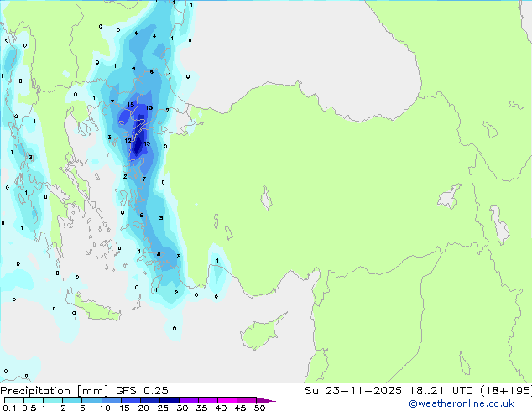This screenshot has width=532, height=411.
Task: Click the darkest blue precipitation core on the map
Action: (138, 144)
